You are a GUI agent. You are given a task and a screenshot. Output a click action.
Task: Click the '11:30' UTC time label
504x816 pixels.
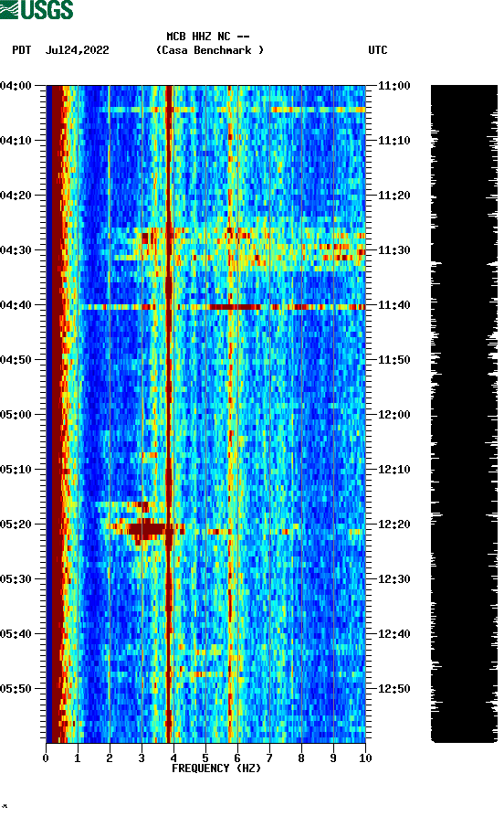coord(394,249)
